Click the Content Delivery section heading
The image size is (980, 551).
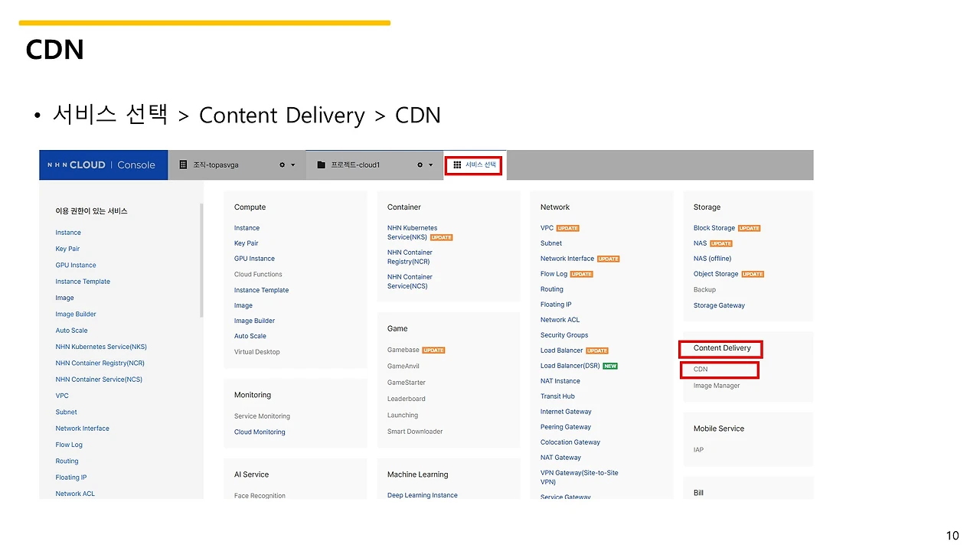722,348
